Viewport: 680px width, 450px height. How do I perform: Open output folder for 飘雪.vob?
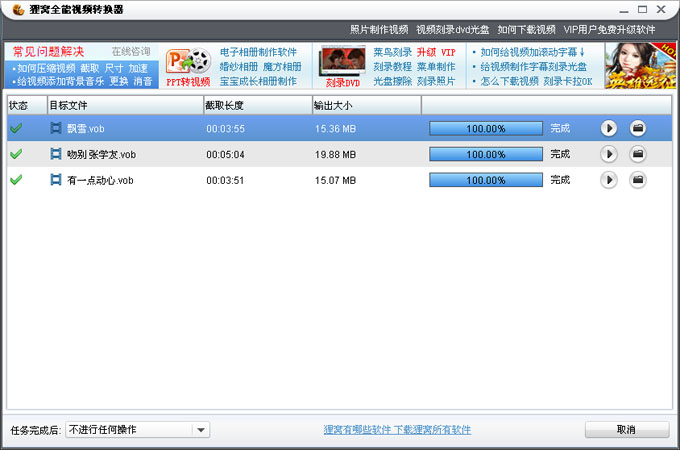tap(638, 128)
